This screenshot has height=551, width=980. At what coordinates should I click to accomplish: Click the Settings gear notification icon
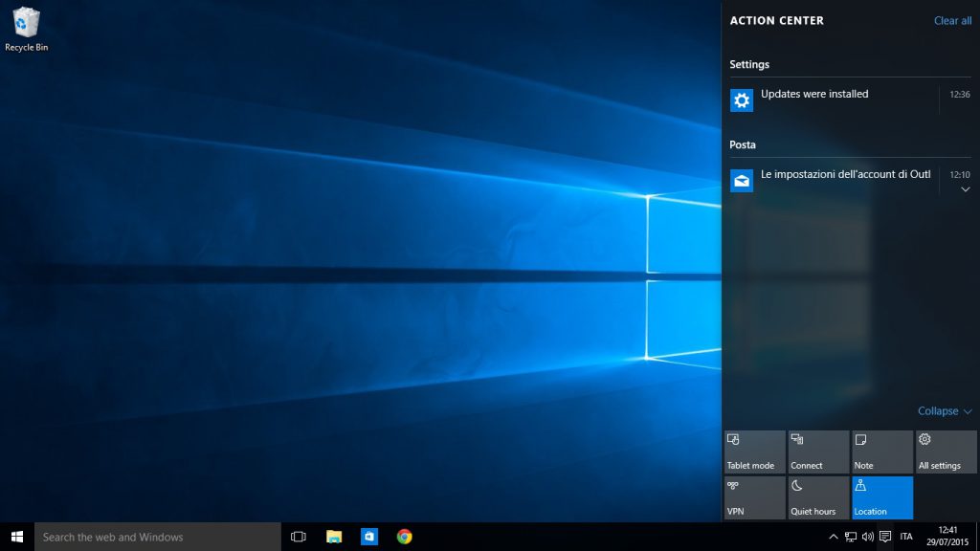point(742,99)
